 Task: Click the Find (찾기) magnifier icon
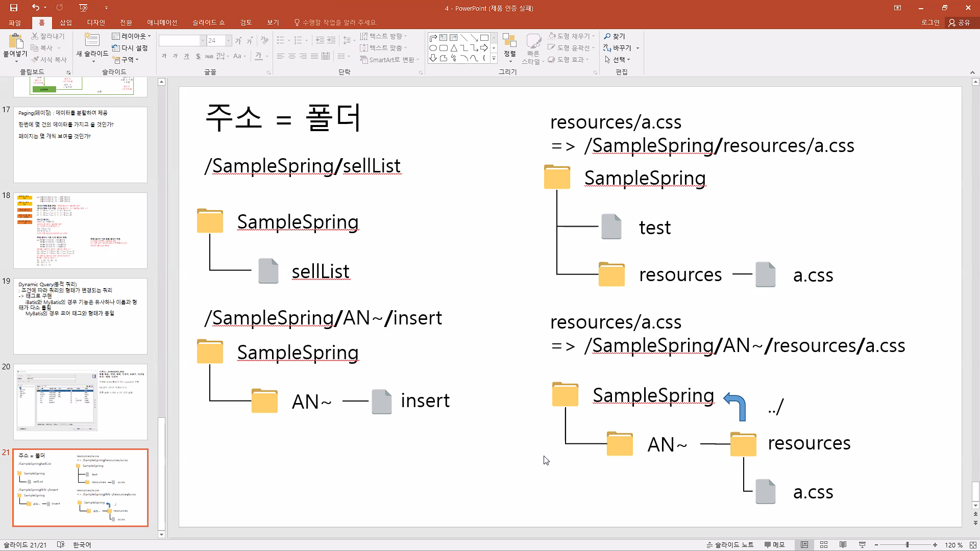click(607, 36)
